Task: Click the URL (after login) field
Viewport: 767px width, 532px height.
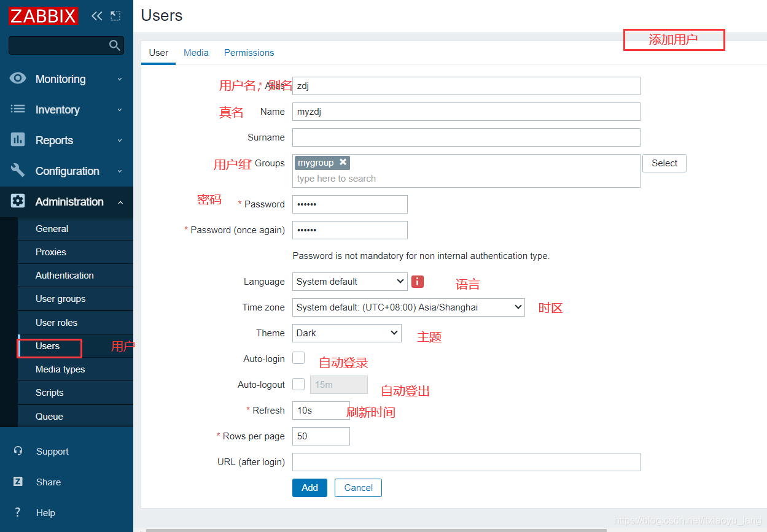Action: click(x=466, y=462)
